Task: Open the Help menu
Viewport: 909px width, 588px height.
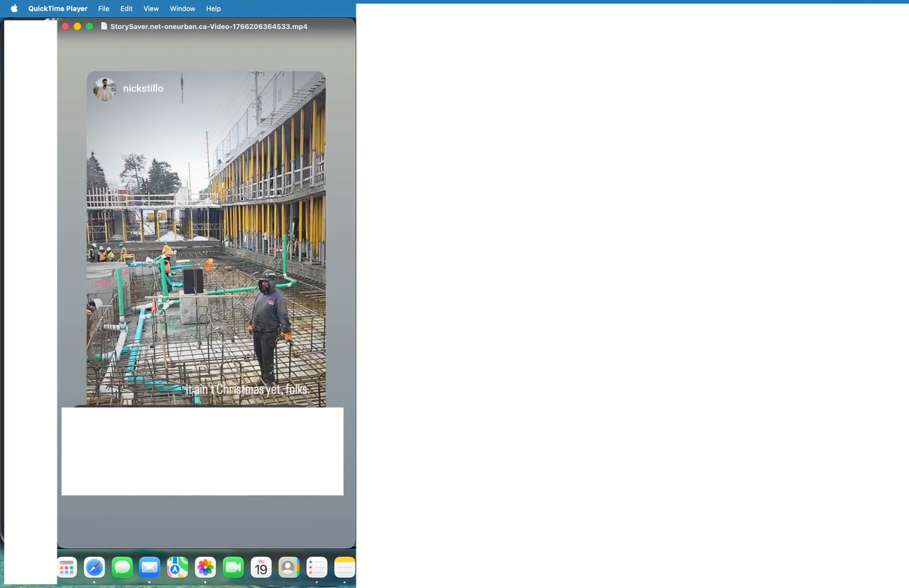Action: (213, 9)
